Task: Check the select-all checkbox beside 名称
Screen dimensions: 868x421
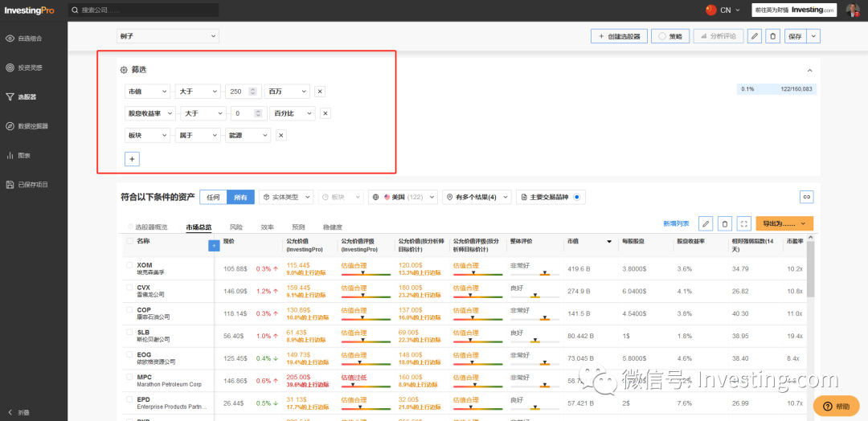Action: pos(129,241)
